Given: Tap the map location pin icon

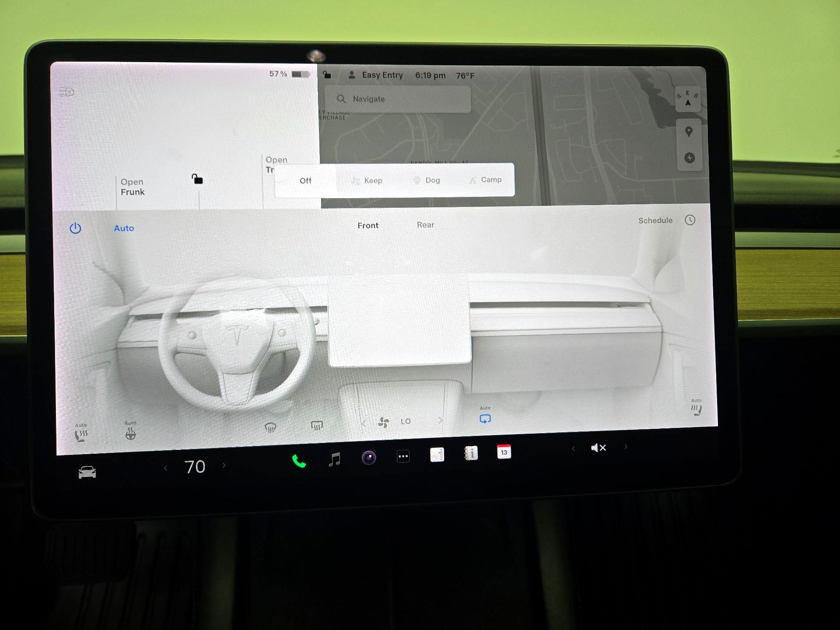Looking at the screenshot, I should pos(689,132).
